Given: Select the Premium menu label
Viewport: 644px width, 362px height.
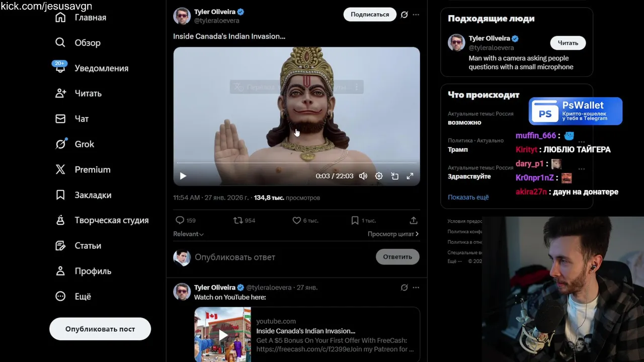Looking at the screenshot, I should click(93, 169).
